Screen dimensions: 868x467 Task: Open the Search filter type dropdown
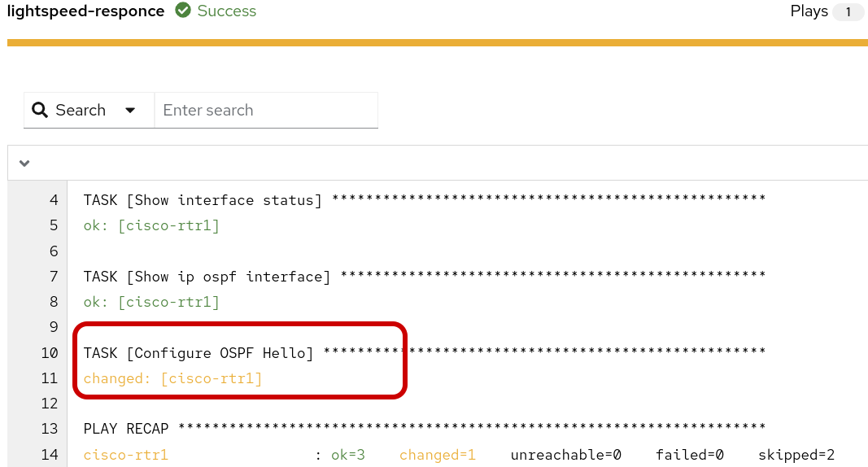pyautogui.click(x=129, y=111)
